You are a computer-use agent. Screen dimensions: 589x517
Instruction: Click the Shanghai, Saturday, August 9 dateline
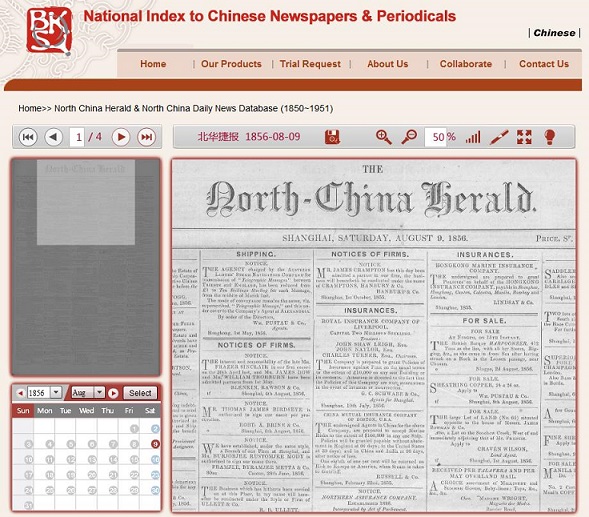coord(375,238)
